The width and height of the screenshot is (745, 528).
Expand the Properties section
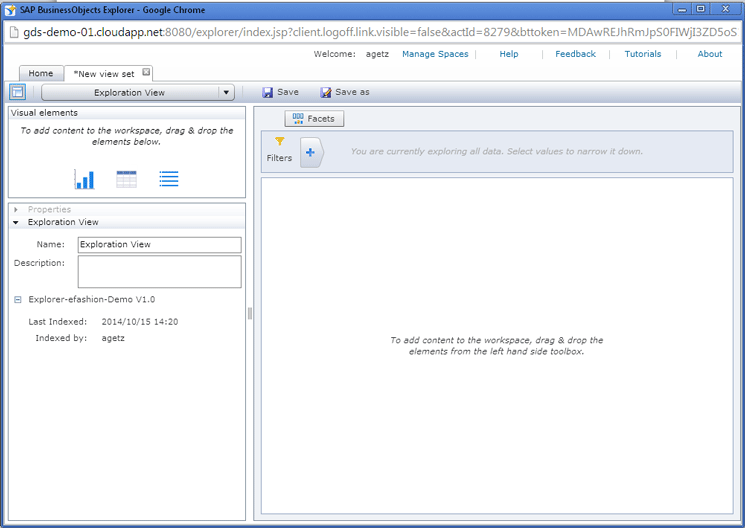tap(16, 210)
